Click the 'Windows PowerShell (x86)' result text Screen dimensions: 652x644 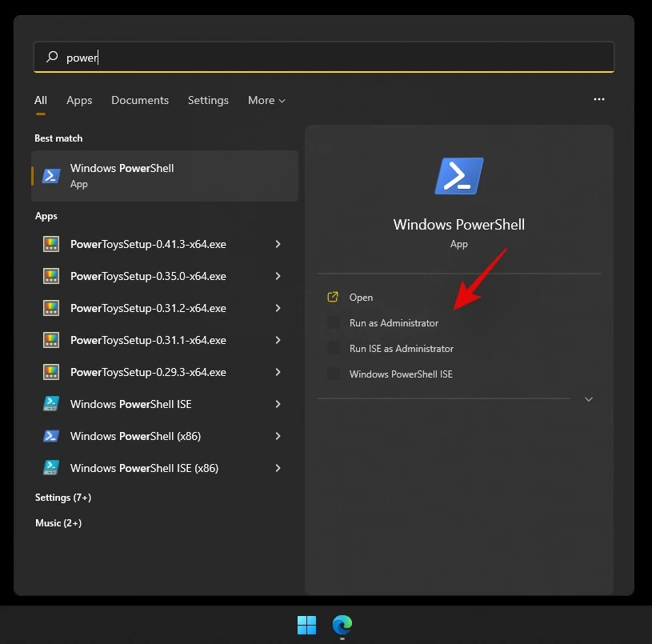(135, 436)
